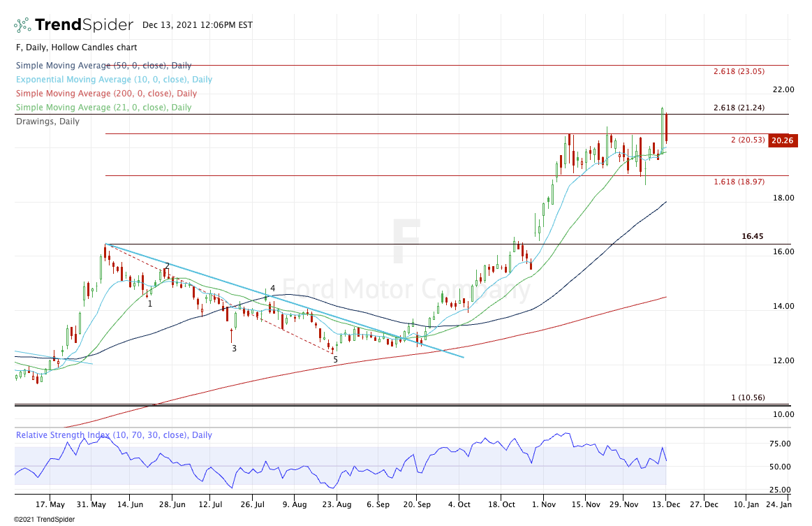Click the 1 (10.56) Fibonacci label
The height and width of the screenshot is (526, 812).
tap(748, 398)
